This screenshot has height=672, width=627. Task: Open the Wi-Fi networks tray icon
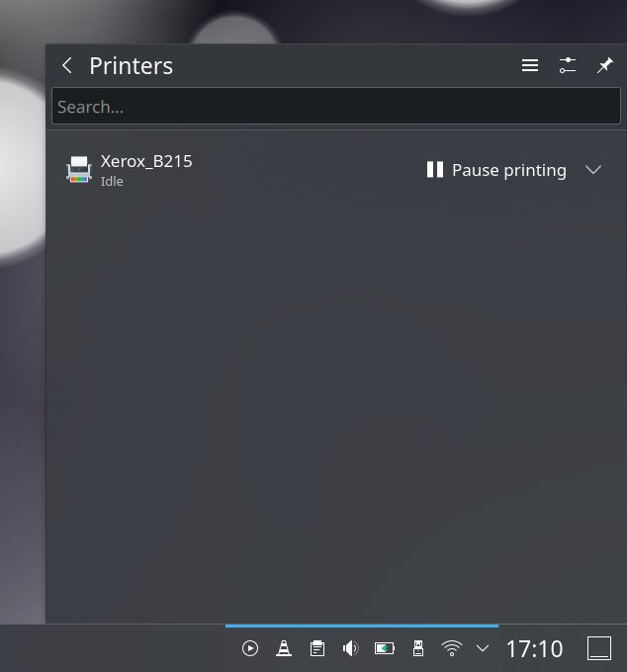click(x=452, y=648)
